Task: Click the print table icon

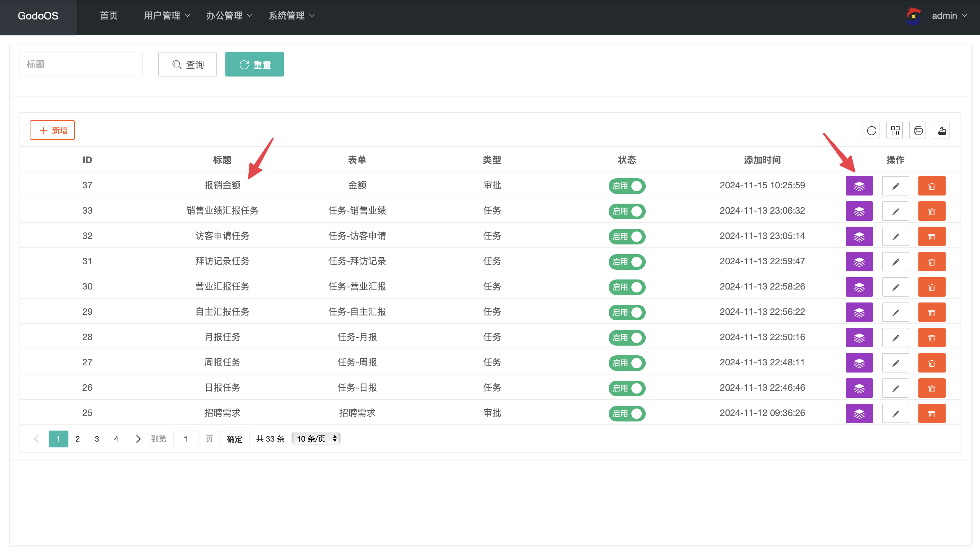Action: tap(918, 130)
